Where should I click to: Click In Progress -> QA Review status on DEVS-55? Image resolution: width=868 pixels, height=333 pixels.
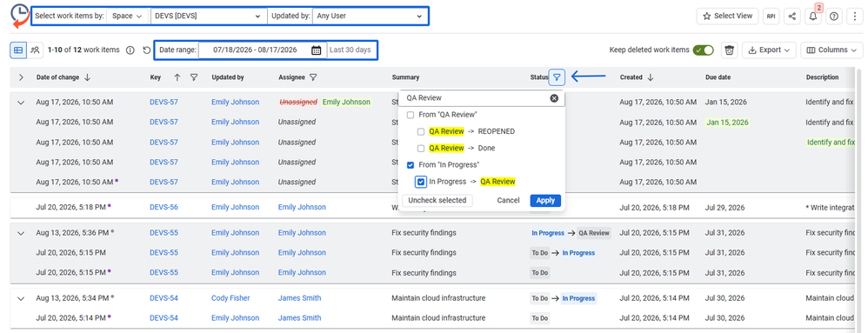point(571,233)
